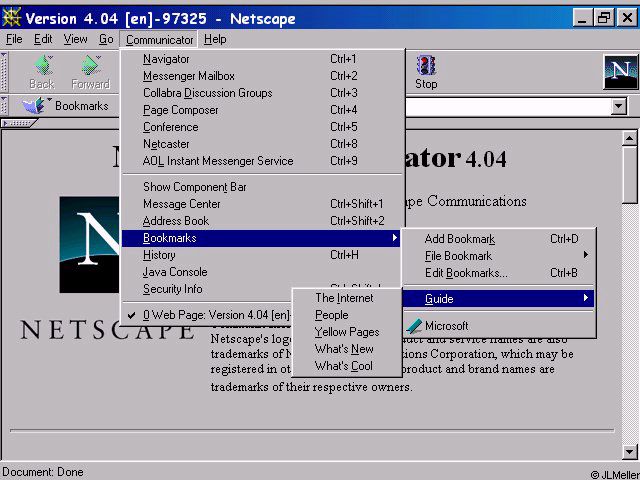Open the location field dropdown arrow
The width and height of the screenshot is (640, 480).
pos(619,107)
